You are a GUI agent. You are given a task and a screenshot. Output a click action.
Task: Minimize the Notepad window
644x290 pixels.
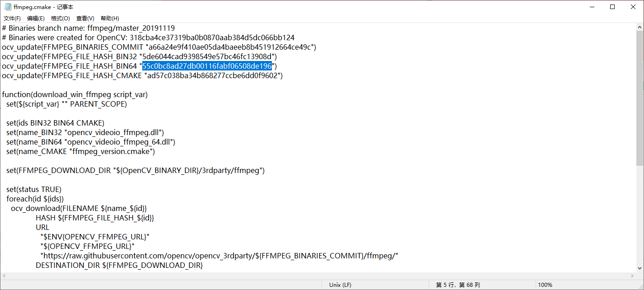click(591, 7)
